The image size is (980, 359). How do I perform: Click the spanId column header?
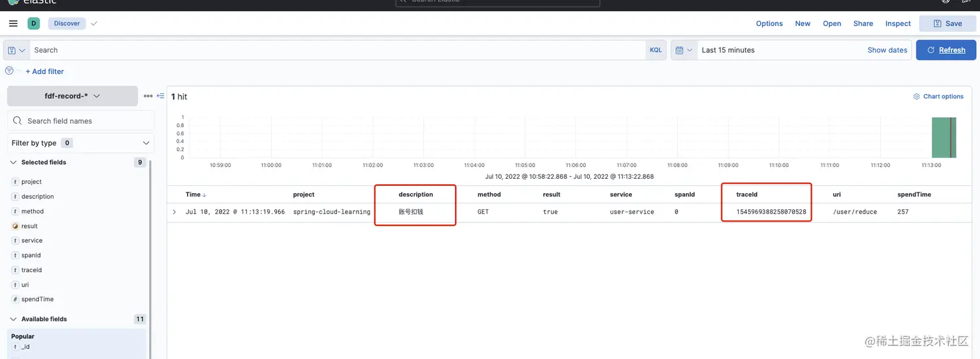click(684, 194)
